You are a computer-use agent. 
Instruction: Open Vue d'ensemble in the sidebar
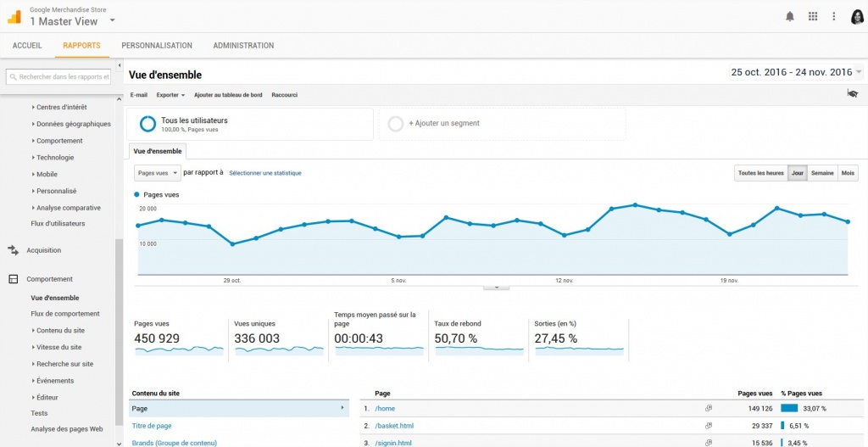coord(55,298)
